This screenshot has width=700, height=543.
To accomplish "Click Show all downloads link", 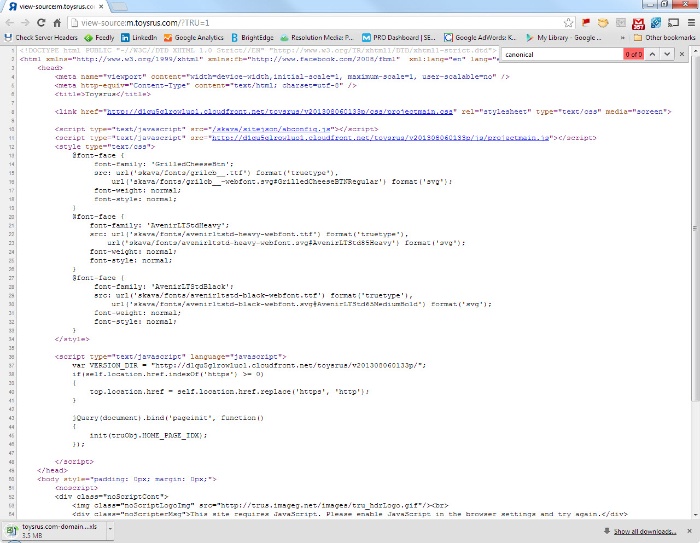I will coord(645,531).
